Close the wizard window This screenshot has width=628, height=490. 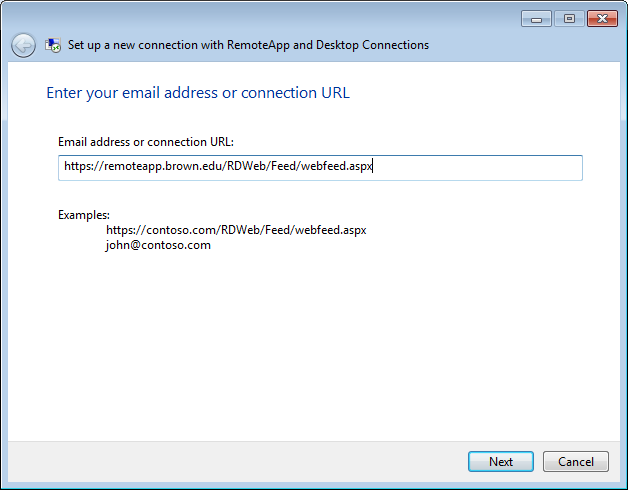[602, 19]
